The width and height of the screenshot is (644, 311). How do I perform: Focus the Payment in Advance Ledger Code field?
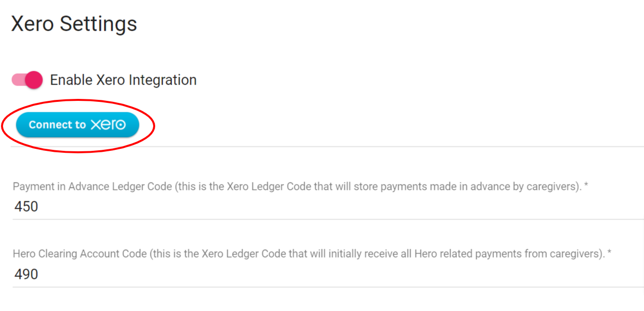coord(297,207)
